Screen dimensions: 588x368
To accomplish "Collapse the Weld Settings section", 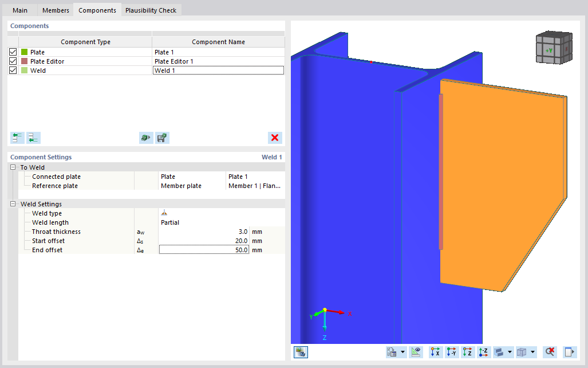I will [11, 203].
